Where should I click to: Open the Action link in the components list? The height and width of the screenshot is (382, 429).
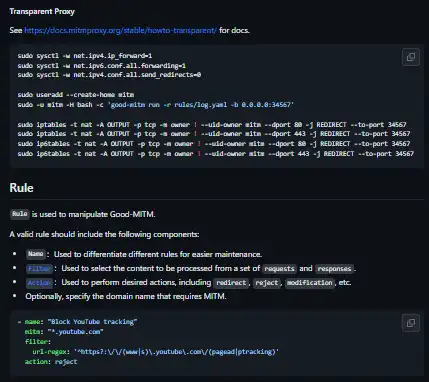[x=40, y=283]
